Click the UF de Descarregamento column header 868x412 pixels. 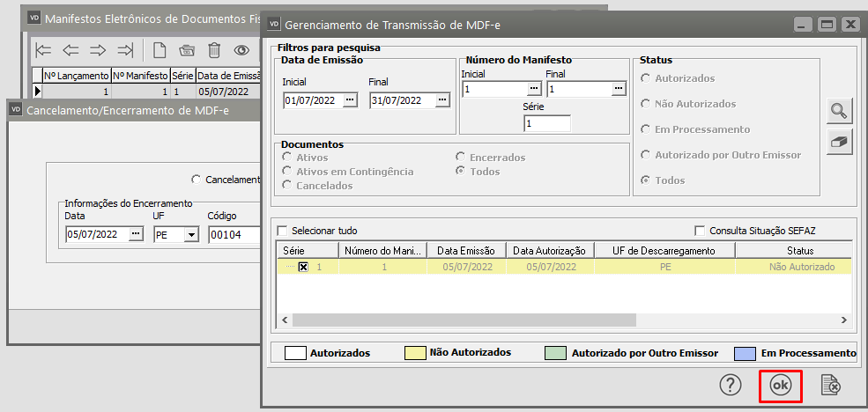(665, 251)
